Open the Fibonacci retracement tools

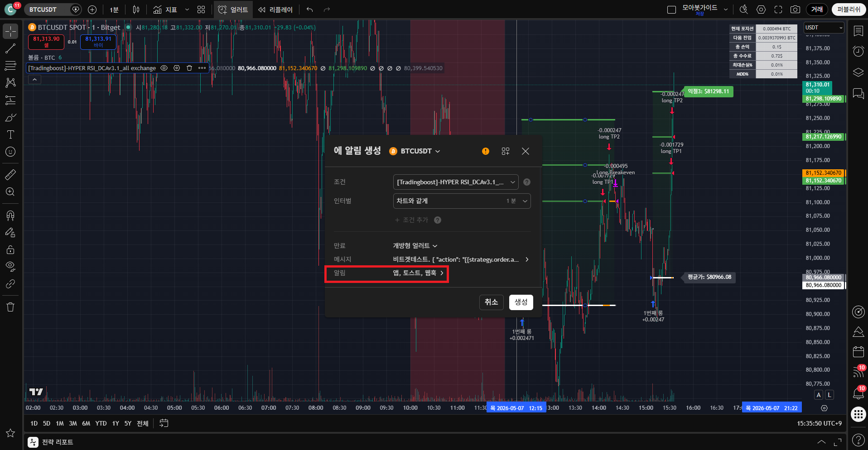10,66
